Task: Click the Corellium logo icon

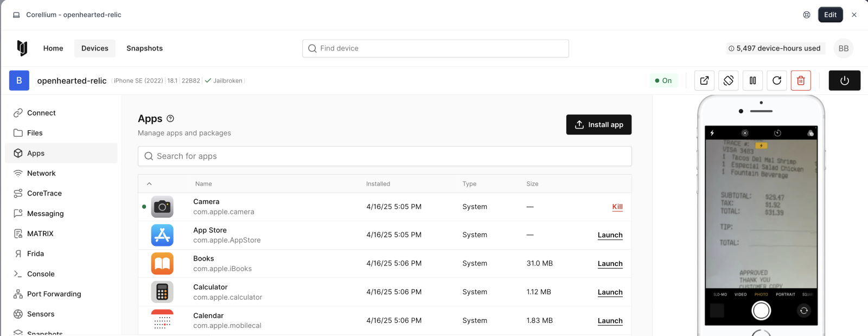Action: point(22,48)
